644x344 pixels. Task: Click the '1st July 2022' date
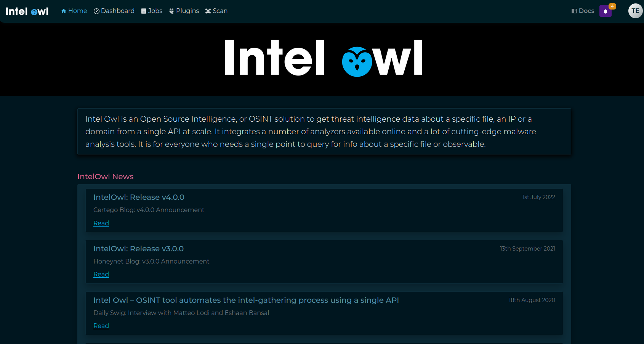pyautogui.click(x=538, y=197)
